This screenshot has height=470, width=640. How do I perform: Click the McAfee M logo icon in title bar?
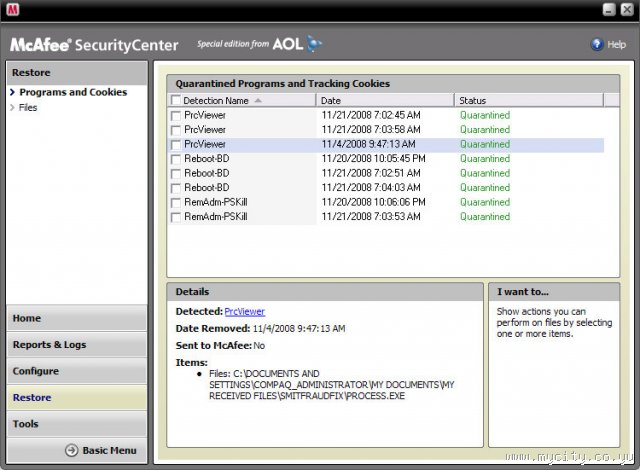pyautogui.click(x=13, y=9)
